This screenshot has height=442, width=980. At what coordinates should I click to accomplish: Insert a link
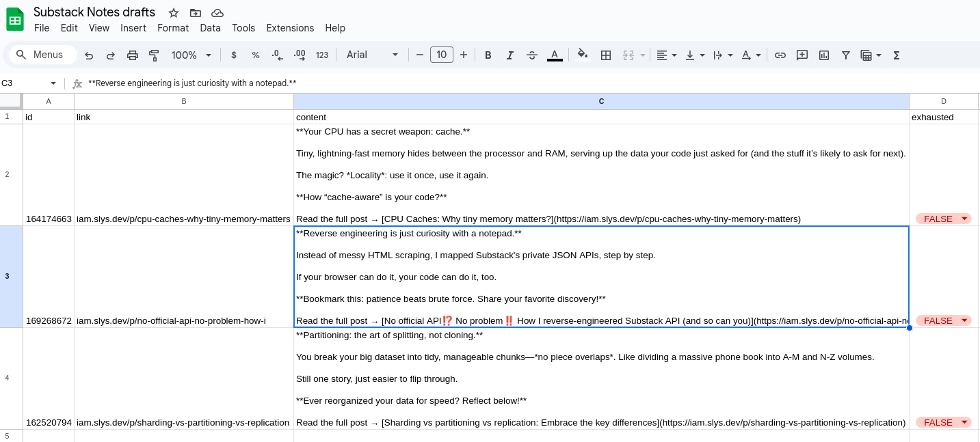point(780,55)
